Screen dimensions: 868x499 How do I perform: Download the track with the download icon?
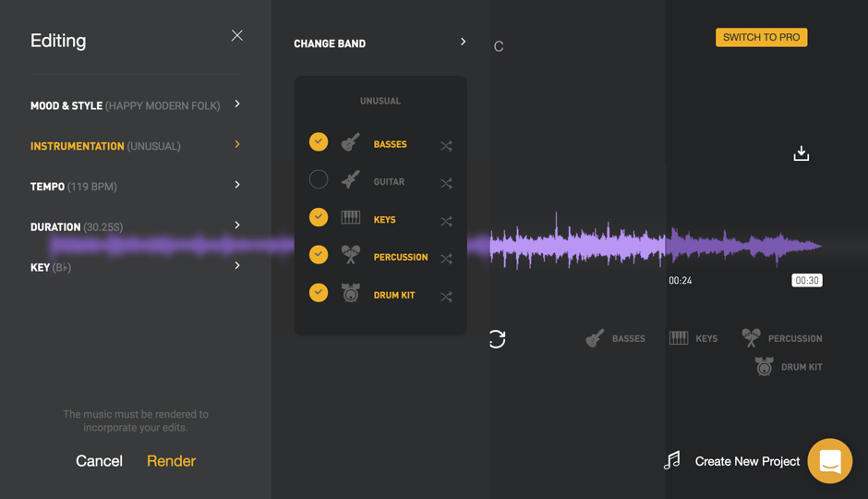tap(801, 153)
